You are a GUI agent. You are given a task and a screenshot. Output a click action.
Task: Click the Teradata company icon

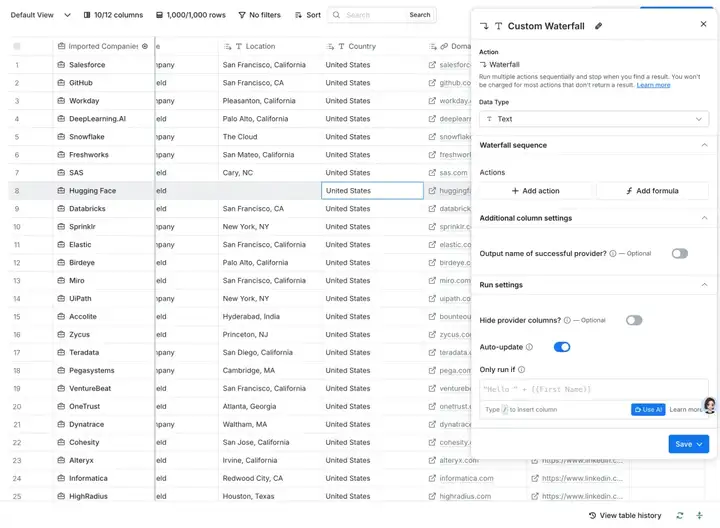[x=61, y=352]
